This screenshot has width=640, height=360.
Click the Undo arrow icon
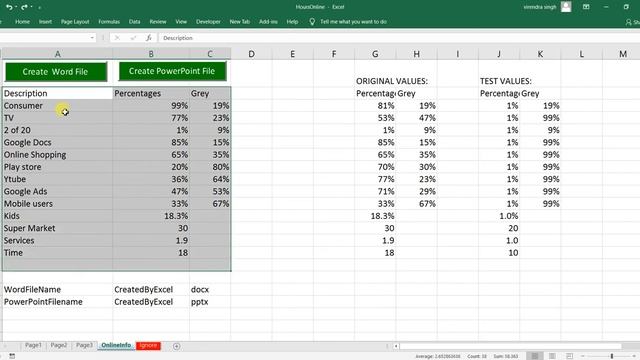[9, 7]
